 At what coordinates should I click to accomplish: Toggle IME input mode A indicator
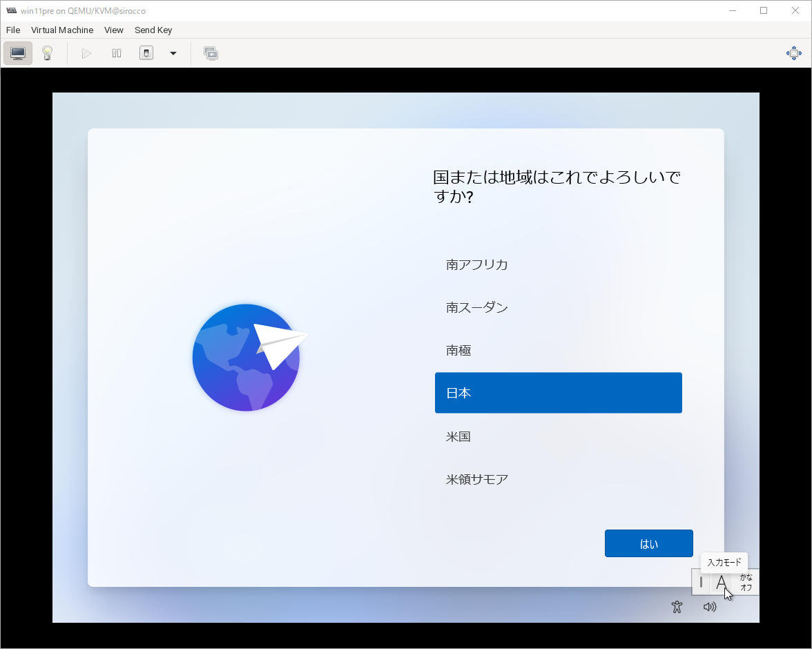721,582
